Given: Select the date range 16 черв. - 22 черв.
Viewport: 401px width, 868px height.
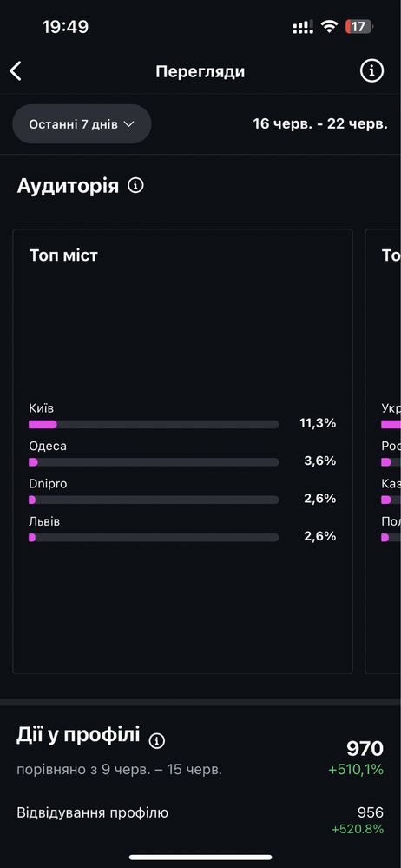Looking at the screenshot, I should tap(320, 123).
